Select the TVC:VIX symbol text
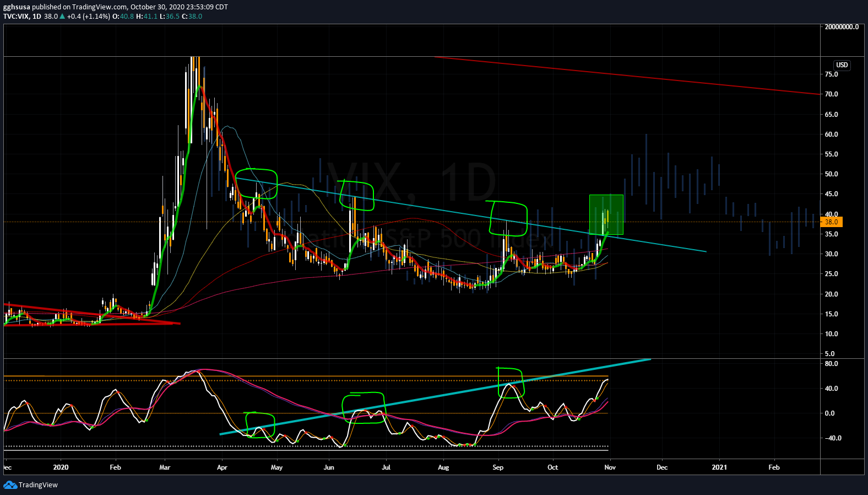The height and width of the screenshot is (495, 868). (16, 17)
